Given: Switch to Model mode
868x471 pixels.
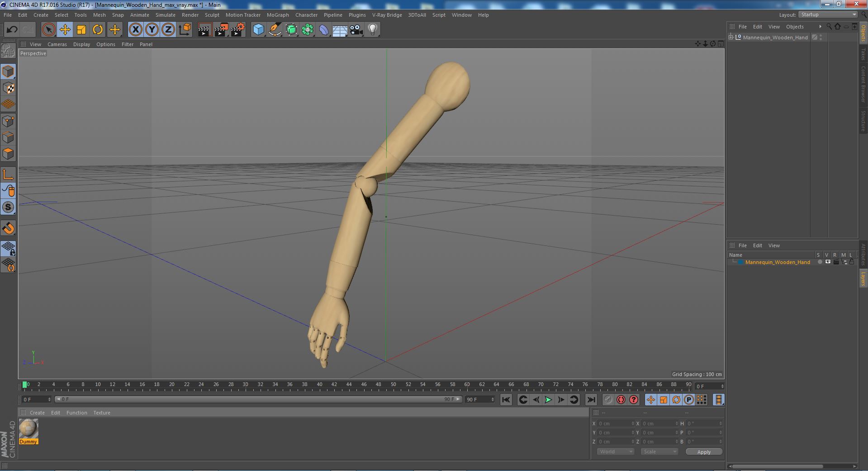Looking at the screenshot, I should pos(8,71).
